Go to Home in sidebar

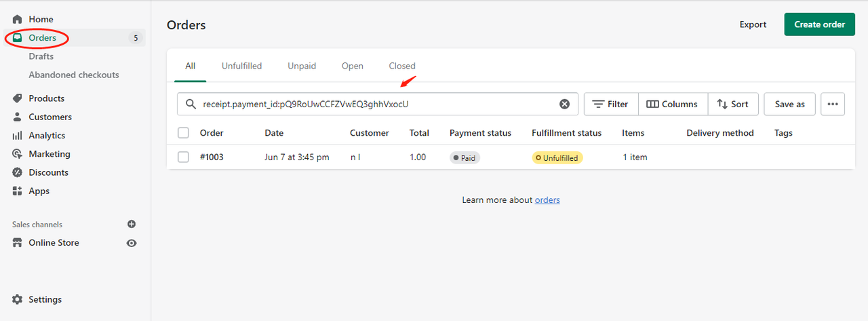41,20
